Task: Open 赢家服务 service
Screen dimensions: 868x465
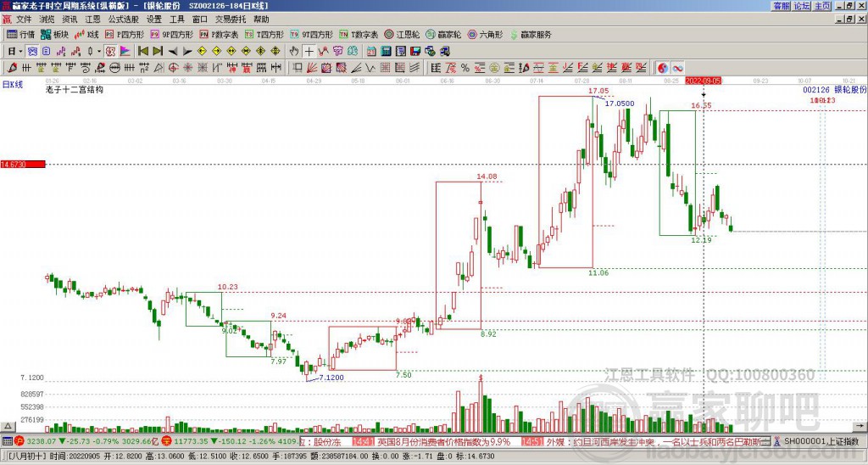Action: point(531,34)
